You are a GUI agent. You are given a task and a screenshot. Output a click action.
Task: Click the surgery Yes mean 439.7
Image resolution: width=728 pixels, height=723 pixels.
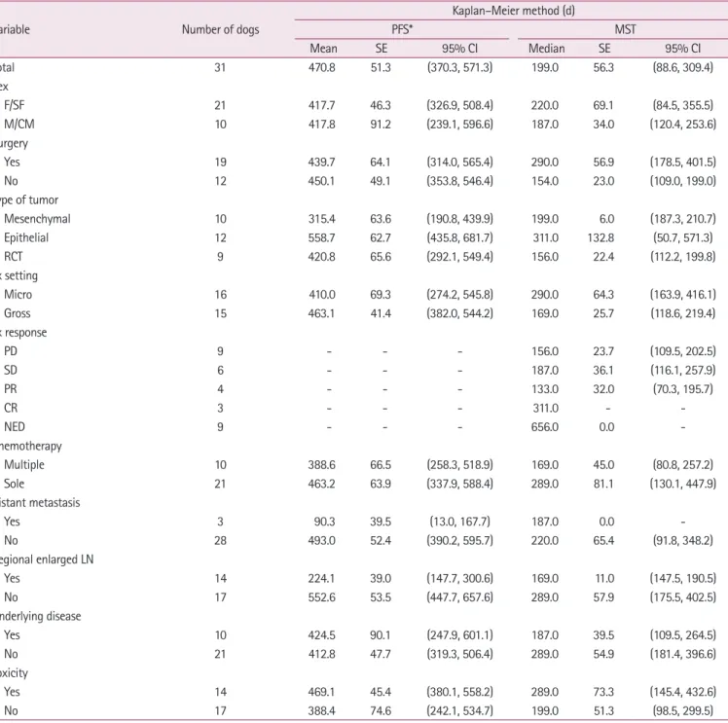(322, 163)
